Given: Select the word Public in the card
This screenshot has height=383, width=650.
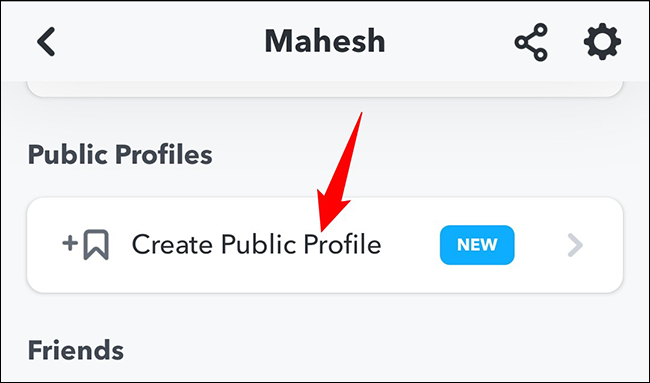Looking at the screenshot, I should pyautogui.click(x=259, y=244).
